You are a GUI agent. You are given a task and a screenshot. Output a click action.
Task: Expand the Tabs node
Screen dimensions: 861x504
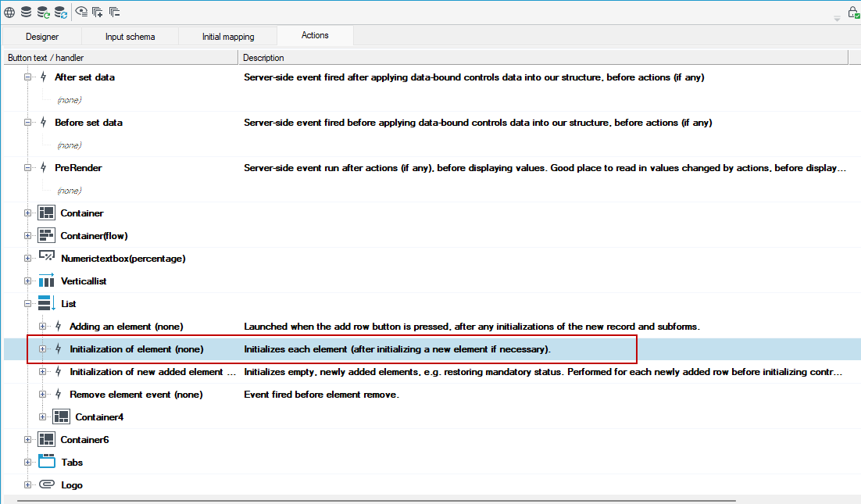tap(27, 463)
